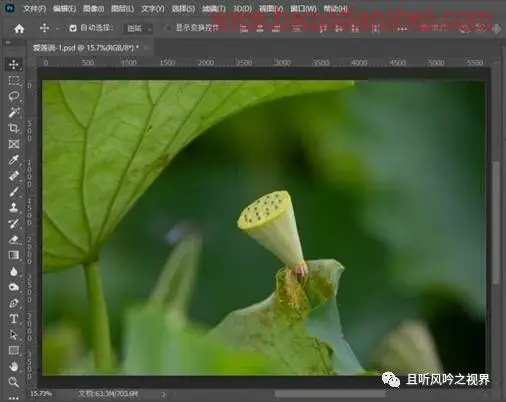This screenshot has width=506, height=402.
Task: Open the 编辑(E) menu
Action: [x=64, y=9]
